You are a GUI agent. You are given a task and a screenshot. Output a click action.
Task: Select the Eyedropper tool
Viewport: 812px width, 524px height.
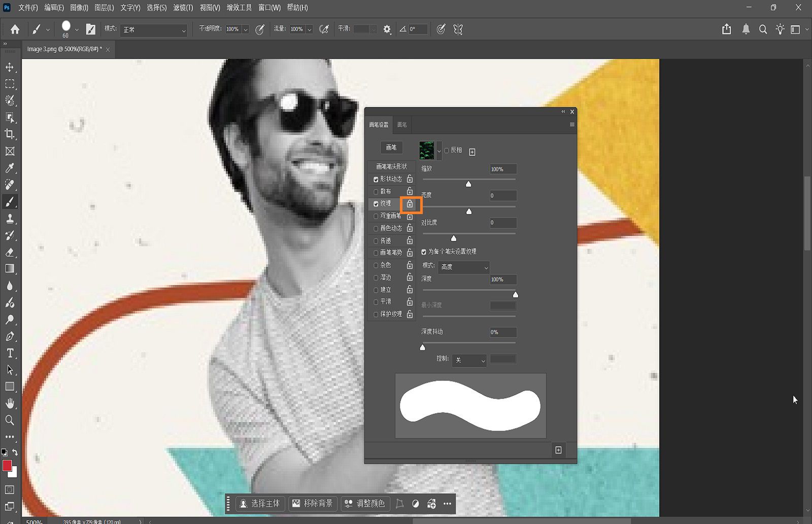click(x=9, y=167)
